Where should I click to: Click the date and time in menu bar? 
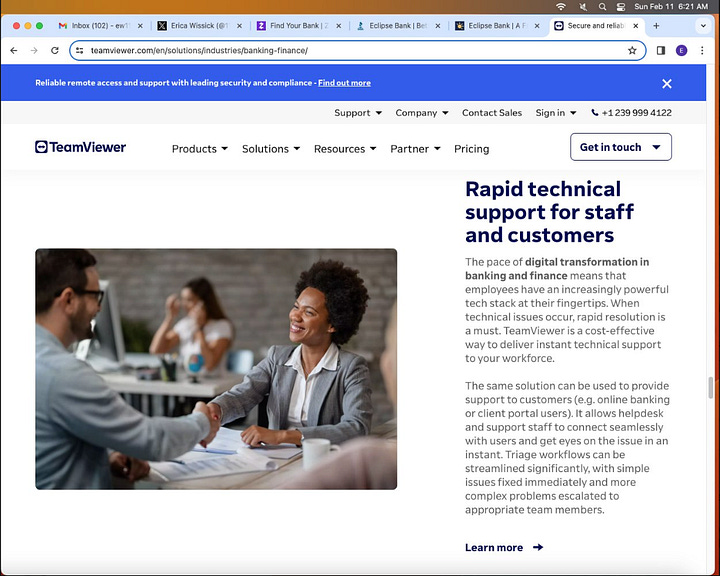(671, 6)
